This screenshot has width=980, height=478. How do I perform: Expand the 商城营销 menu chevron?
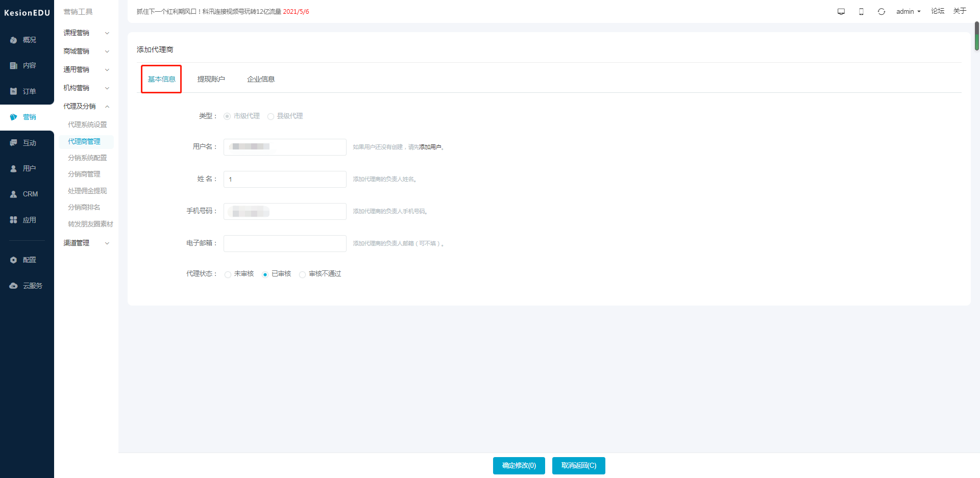click(x=107, y=52)
